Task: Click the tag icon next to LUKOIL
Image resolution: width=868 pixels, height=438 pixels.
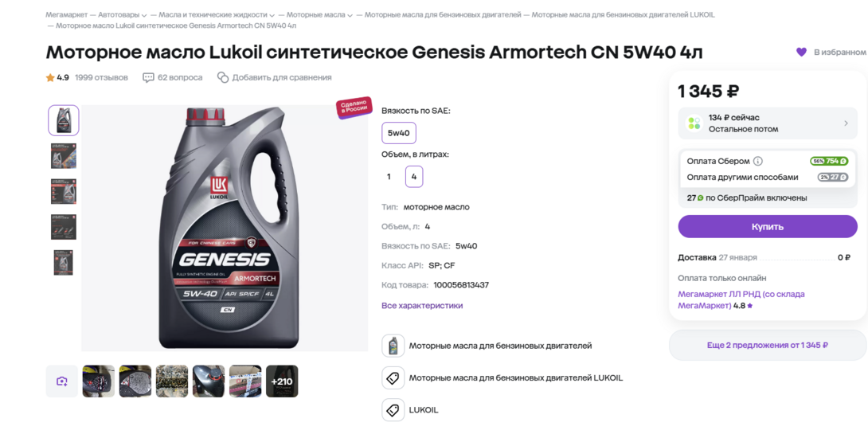Action: click(393, 410)
